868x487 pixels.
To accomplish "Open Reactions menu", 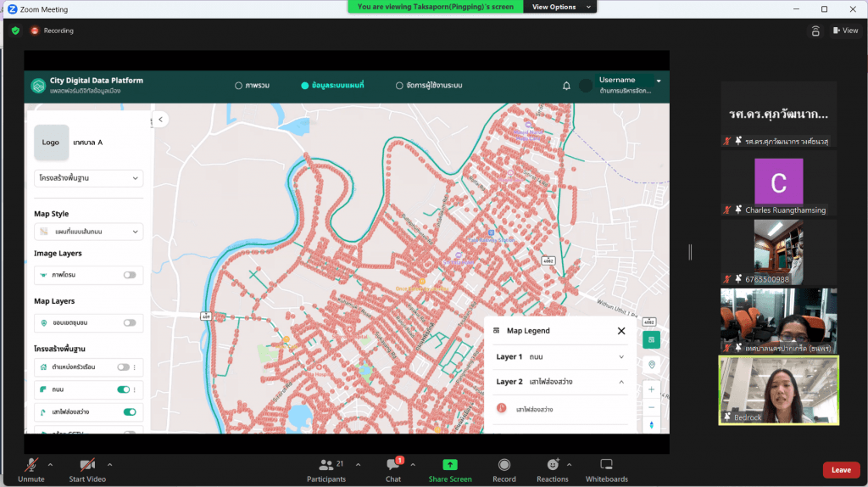I will [x=553, y=470].
